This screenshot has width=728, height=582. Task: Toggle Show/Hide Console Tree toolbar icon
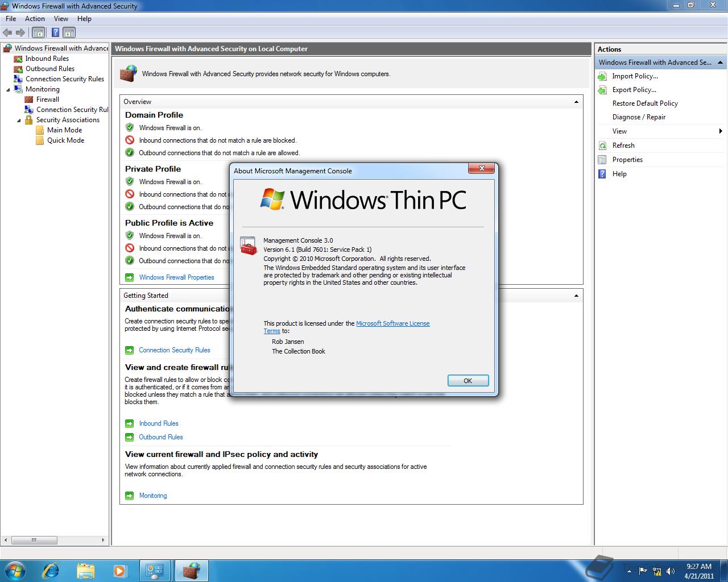(x=38, y=32)
